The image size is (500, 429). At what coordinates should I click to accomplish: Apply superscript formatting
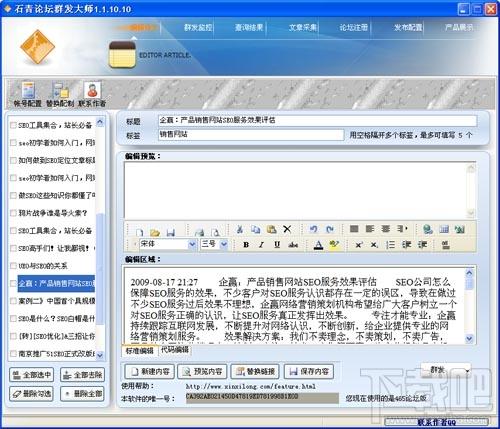click(x=359, y=245)
